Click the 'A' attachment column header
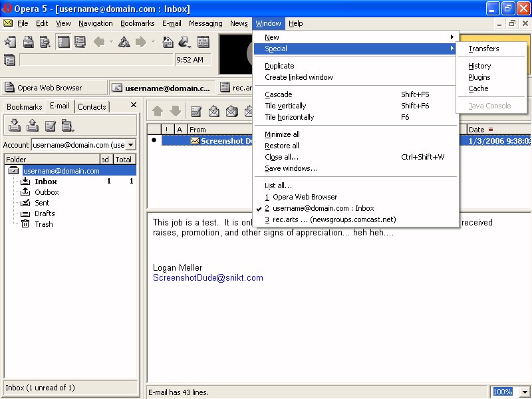The height and width of the screenshot is (399, 532). [x=180, y=130]
